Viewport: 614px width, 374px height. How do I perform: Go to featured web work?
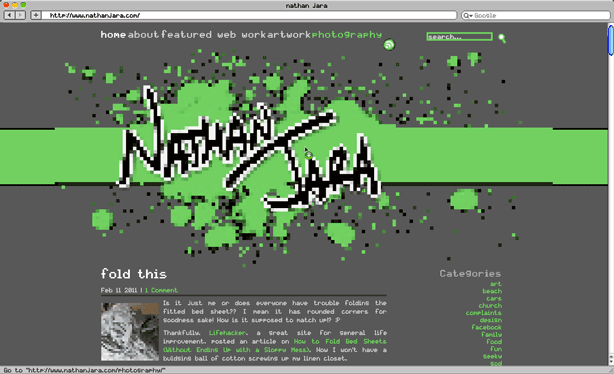click(213, 35)
